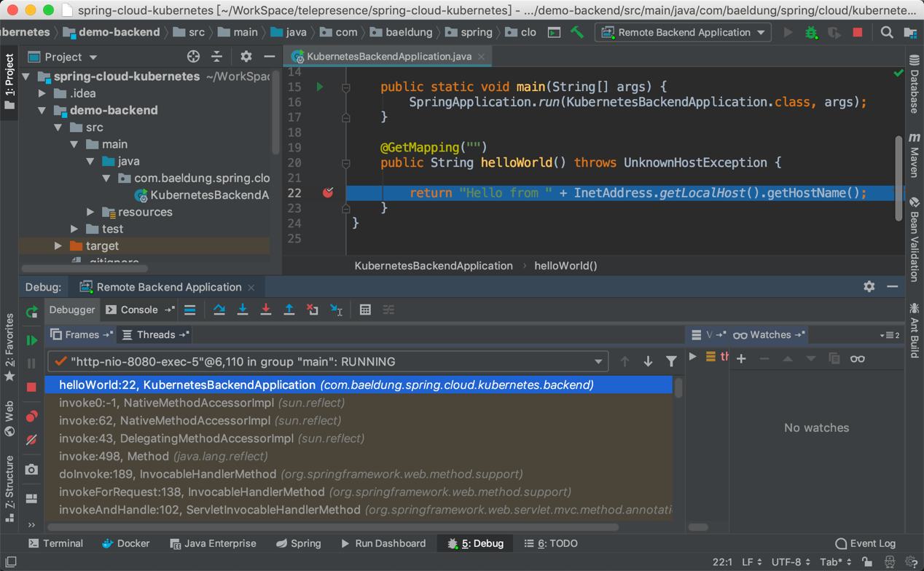The width and height of the screenshot is (924, 571).
Task: Click the Evaluate Expression calculator icon
Action: point(365,310)
